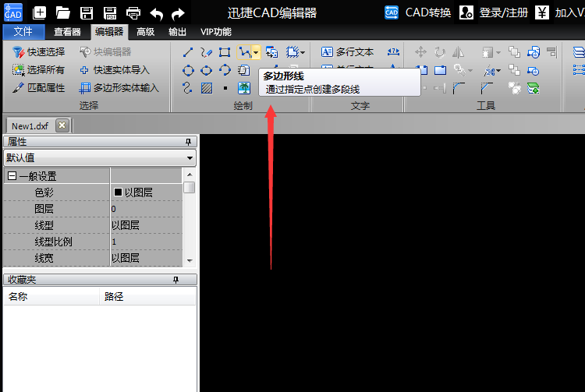Select the Circle drawing tool

[x=188, y=70]
